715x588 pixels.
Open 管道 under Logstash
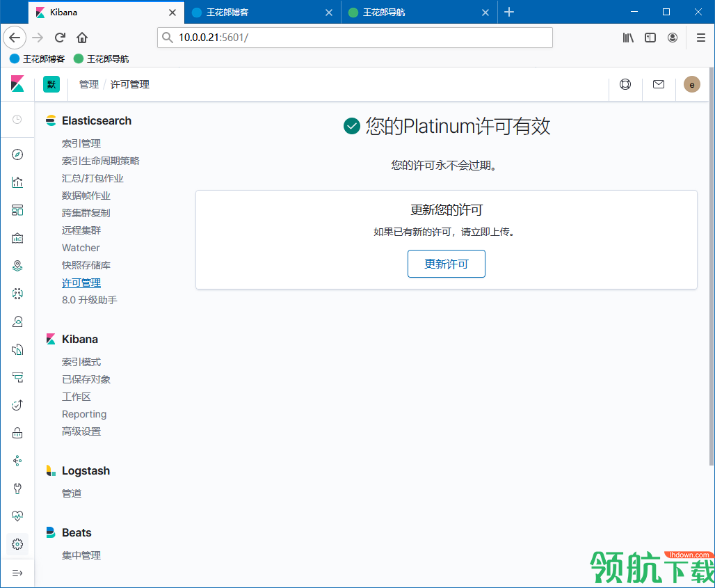[x=72, y=493]
